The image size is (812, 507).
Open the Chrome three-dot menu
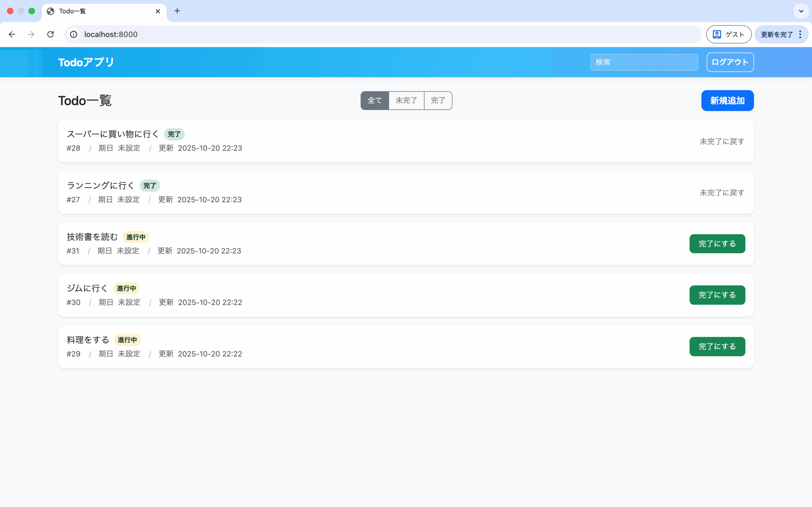click(800, 34)
